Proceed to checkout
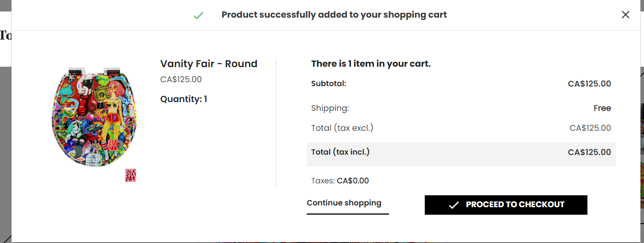 point(506,205)
